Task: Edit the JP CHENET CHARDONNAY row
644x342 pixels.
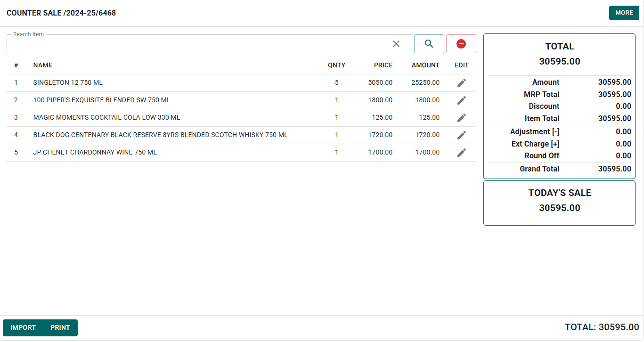Action: click(x=462, y=153)
